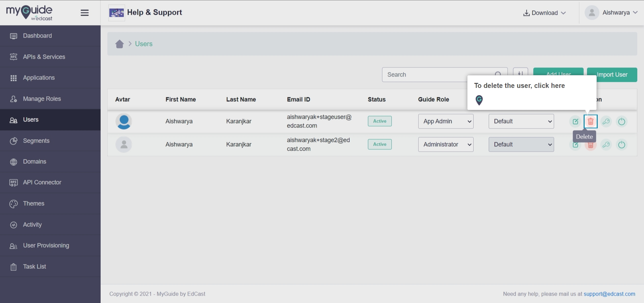Open the Aishwarya profile menu
Viewport: 644px width, 303px height.
612,12
